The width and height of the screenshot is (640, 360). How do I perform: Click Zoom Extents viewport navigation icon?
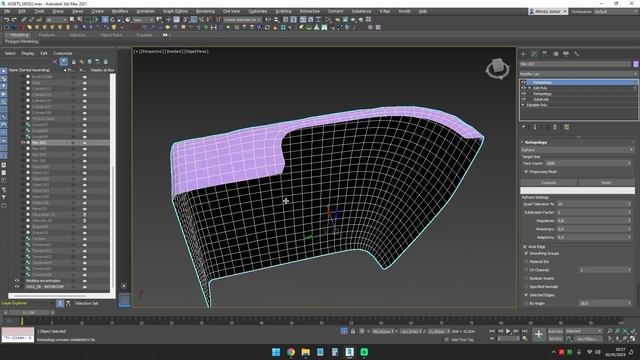coord(625,331)
